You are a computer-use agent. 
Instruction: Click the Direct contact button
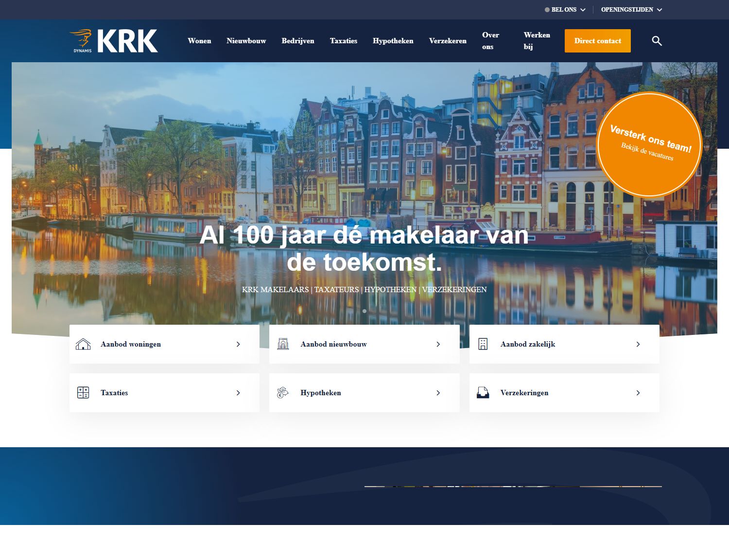597,41
